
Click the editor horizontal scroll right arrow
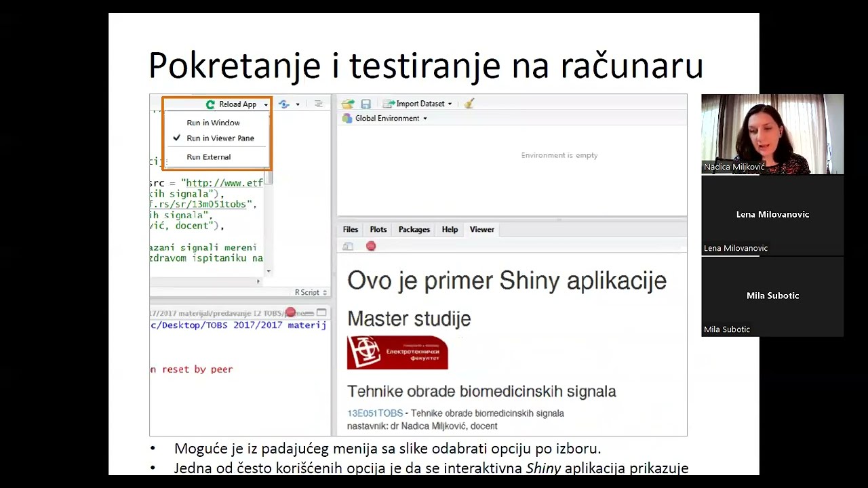click(258, 281)
